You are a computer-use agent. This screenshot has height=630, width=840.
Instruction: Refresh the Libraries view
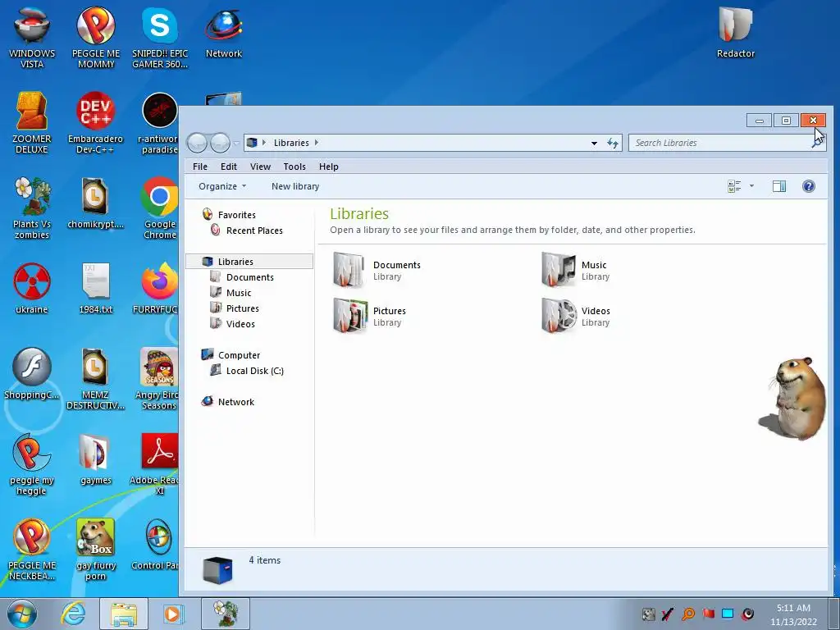(x=613, y=143)
